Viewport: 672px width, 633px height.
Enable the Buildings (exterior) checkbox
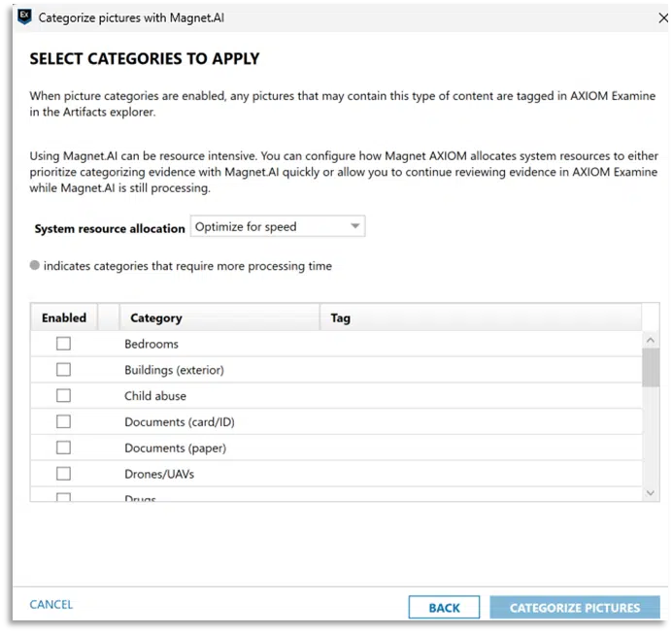point(63,370)
